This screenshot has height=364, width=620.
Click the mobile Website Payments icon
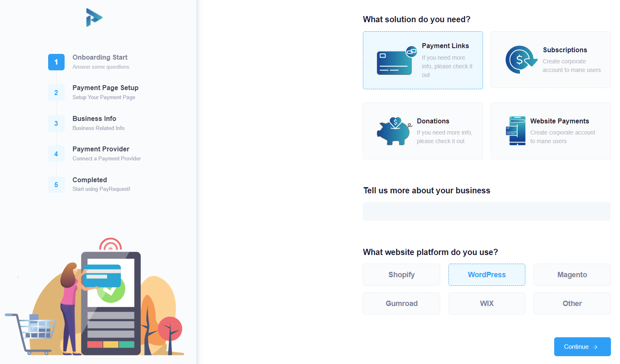pyautogui.click(x=516, y=131)
